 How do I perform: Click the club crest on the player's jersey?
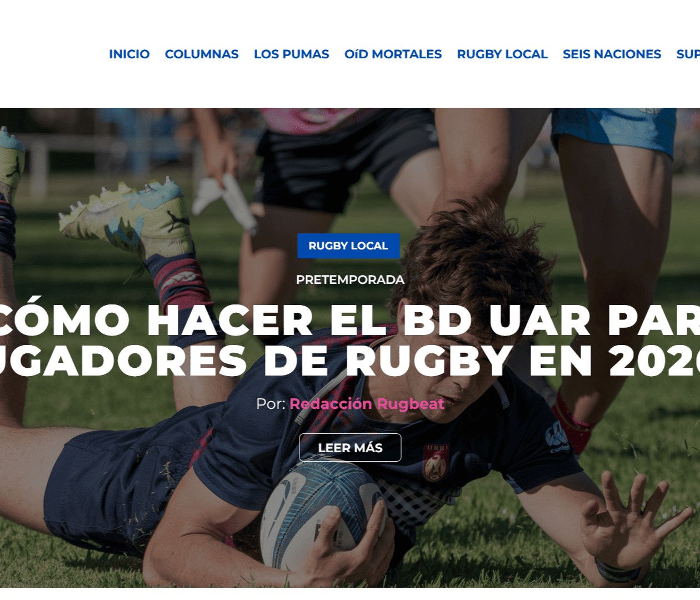click(x=436, y=463)
